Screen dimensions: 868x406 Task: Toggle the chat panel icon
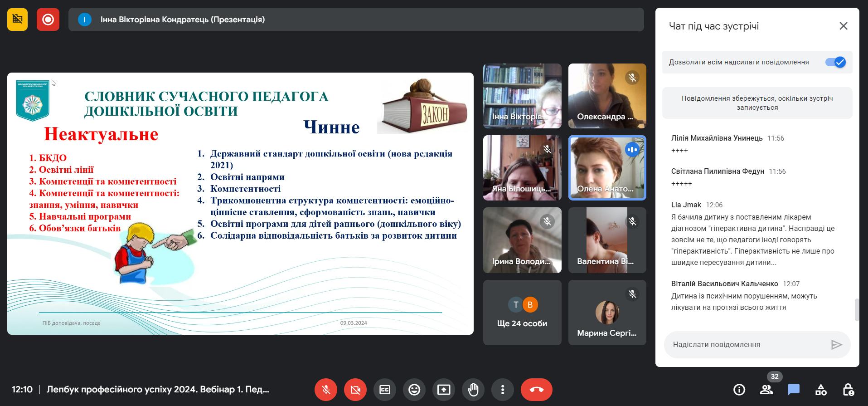(794, 390)
